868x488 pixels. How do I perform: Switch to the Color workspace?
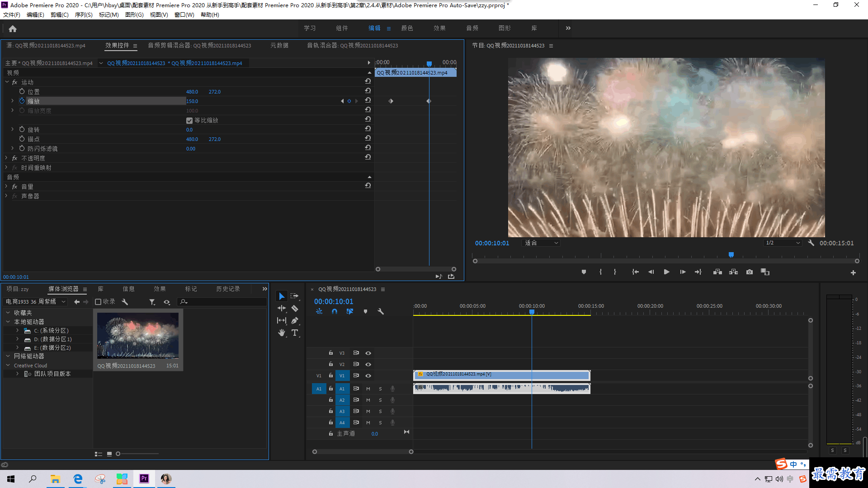click(x=407, y=28)
